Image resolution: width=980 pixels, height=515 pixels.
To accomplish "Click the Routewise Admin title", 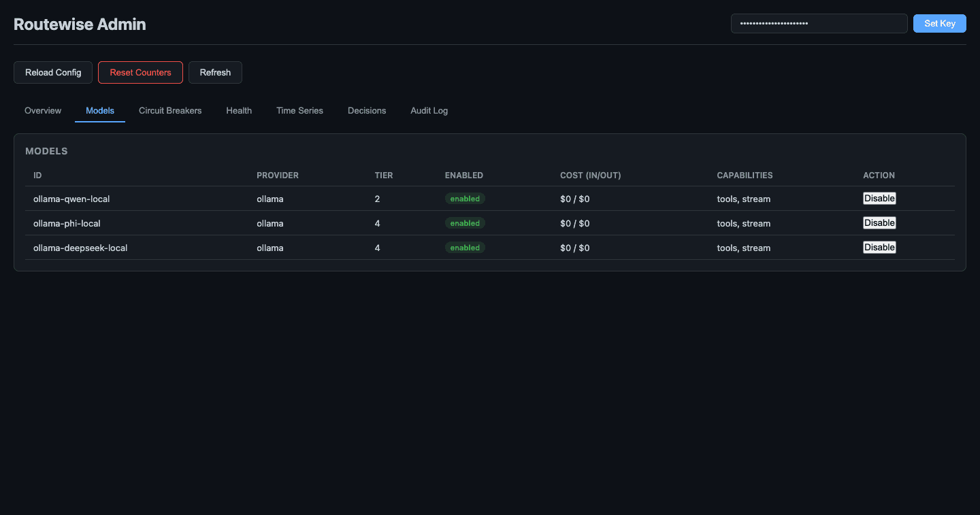I will [80, 24].
